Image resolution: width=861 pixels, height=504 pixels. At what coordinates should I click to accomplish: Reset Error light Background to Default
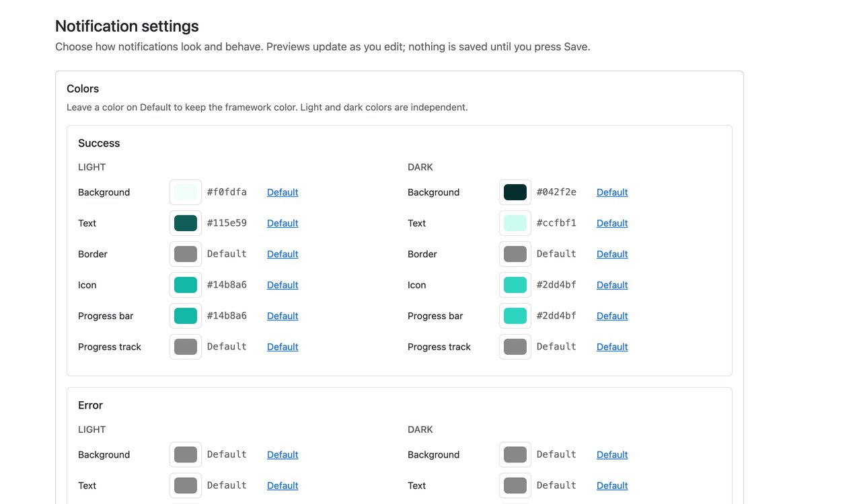pyautogui.click(x=283, y=454)
